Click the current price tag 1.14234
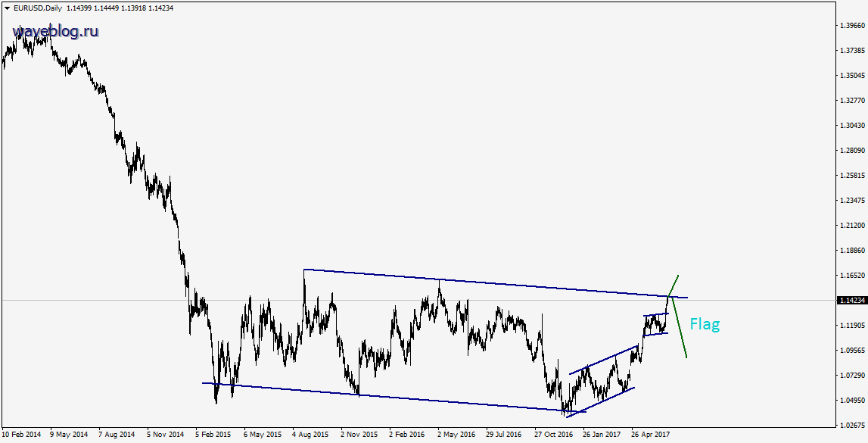 coord(851,300)
